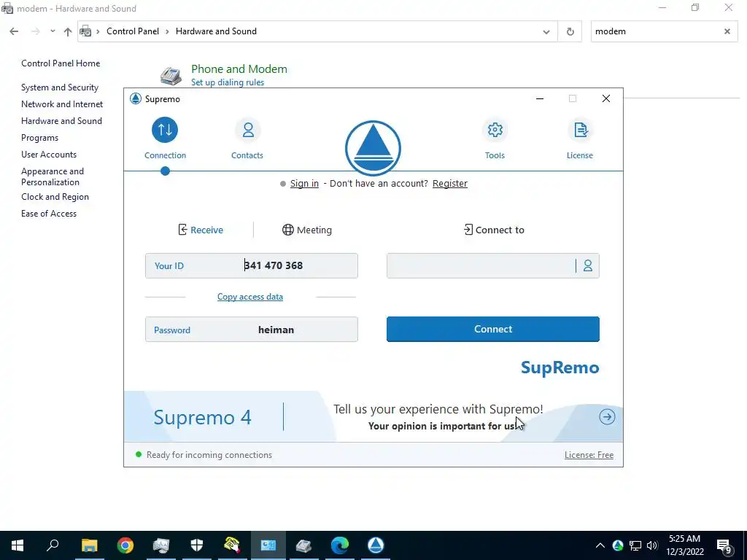Open Control Panel Home
Screen dimensions: 747x560
click(61, 63)
